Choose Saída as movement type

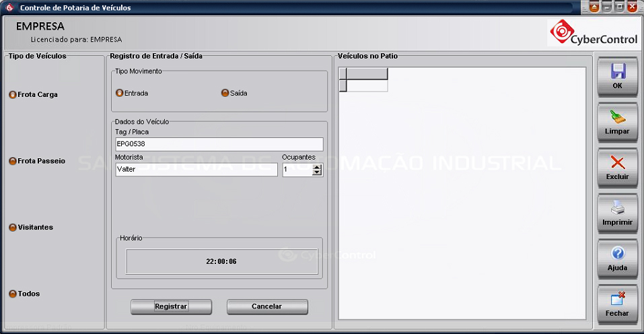225,94
